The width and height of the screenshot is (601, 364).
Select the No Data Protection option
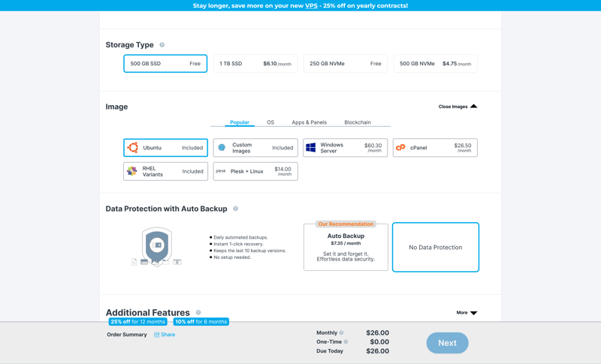point(435,247)
